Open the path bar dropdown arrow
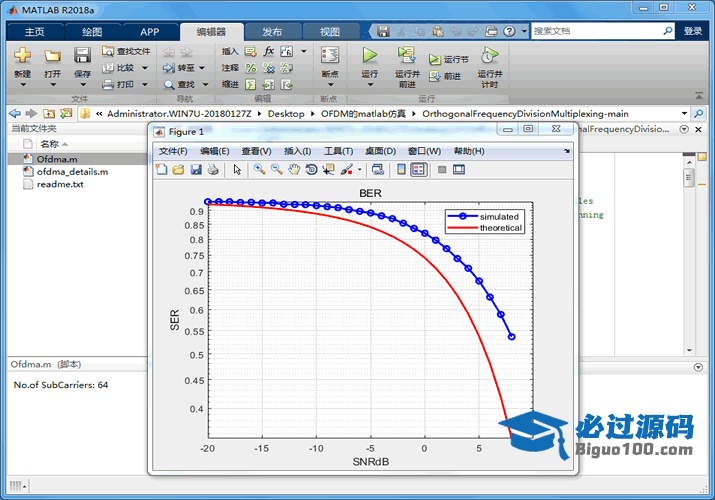Viewport: 715px width, 500px height. click(x=684, y=113)
